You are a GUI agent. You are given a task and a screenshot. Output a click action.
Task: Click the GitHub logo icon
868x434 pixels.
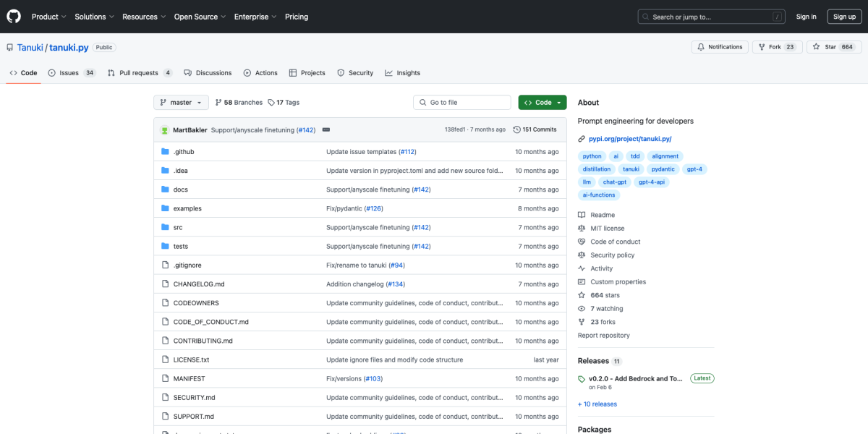coord(14,17)
